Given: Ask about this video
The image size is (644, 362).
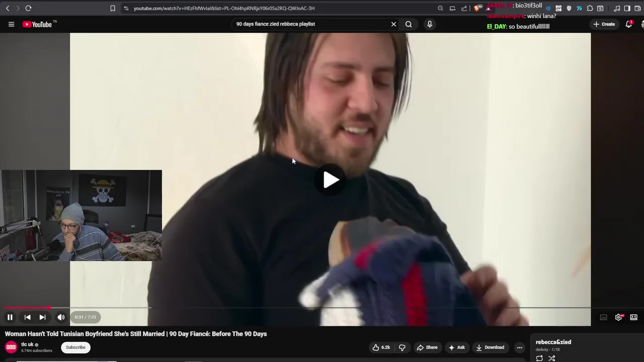Looking at the screenshot, I should pyautogui.click(x=456, y=347).
